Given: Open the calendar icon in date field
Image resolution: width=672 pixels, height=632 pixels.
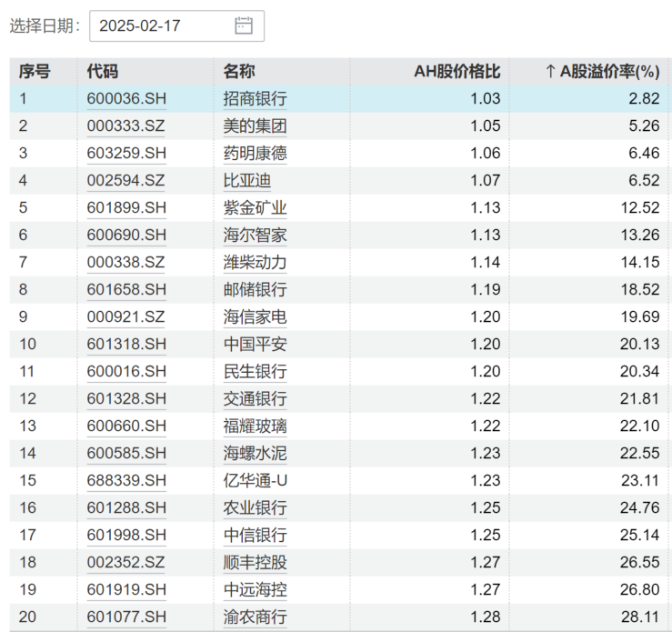Looking at the screenshot, I should pyautogui.click(x=244, y=25).
